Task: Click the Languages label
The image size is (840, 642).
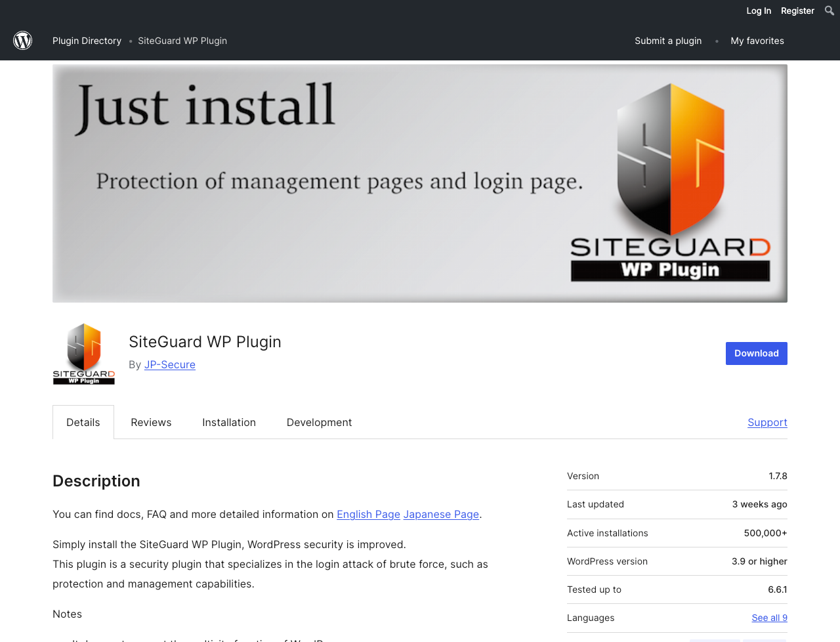Action: (x=591, y=618)
